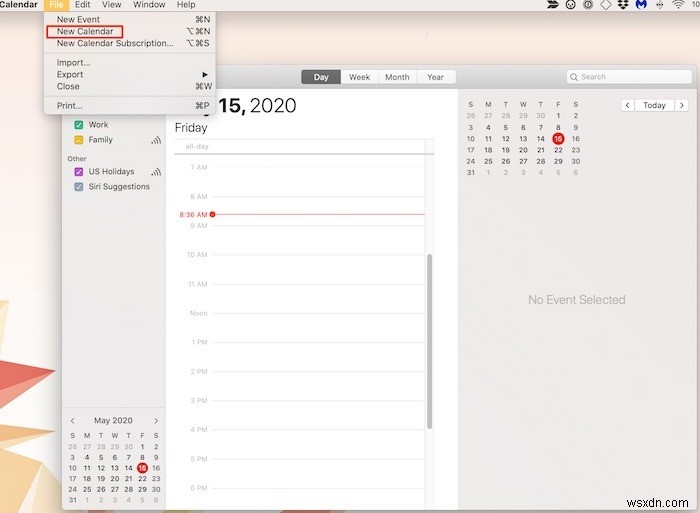The image size is (700, 513).
Task: Click the Today button
Action: (654, 105)
